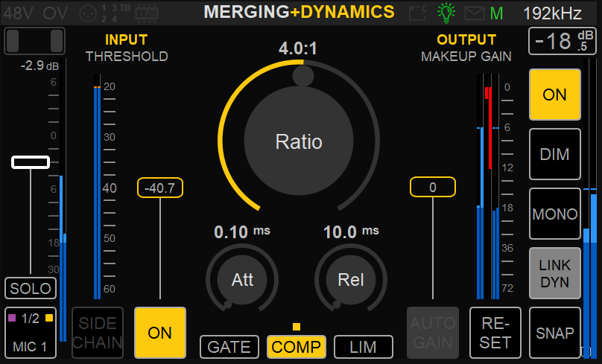Toggle the LINK DYN button
This screenshot has height=364, width=602.
click(555, 273)
